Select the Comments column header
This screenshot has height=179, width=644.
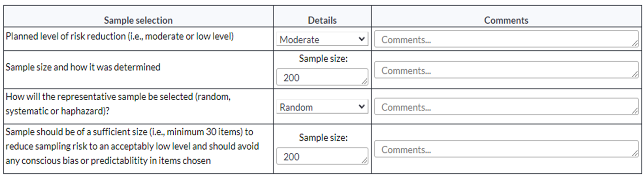point(506,20)
